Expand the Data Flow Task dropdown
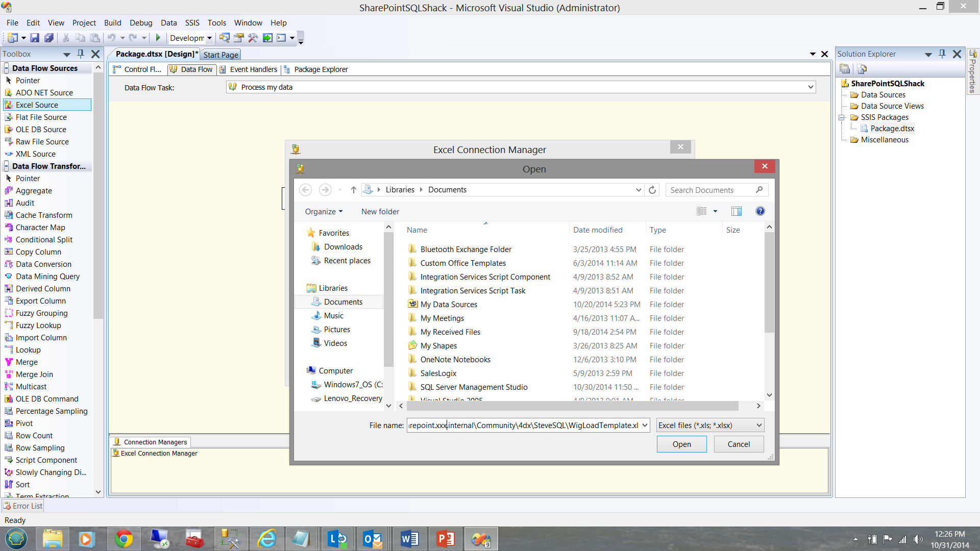The height and width of the screenshot is (551, 980). 810,87
